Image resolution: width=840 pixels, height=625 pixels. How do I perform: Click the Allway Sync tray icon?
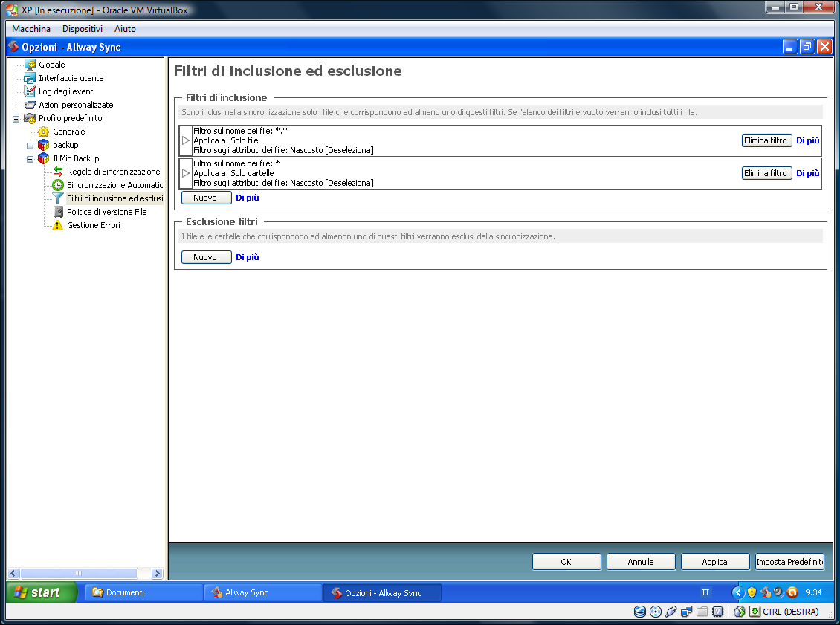point(766,592)
